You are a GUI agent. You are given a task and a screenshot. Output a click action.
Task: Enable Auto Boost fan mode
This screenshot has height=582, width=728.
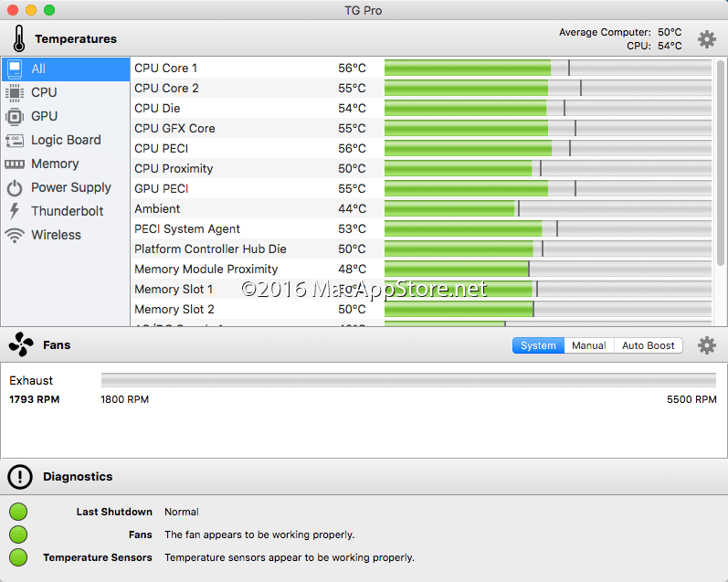pyautogui.click(x=649, y=345)
